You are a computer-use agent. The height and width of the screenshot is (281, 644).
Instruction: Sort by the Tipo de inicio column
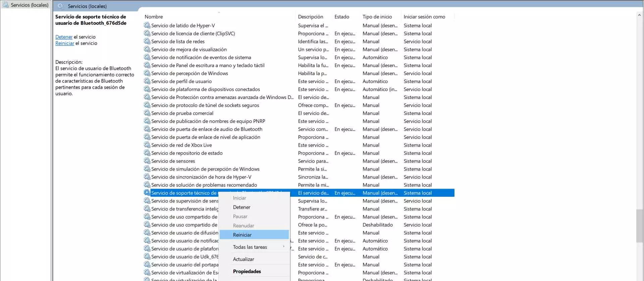[377, 17]
